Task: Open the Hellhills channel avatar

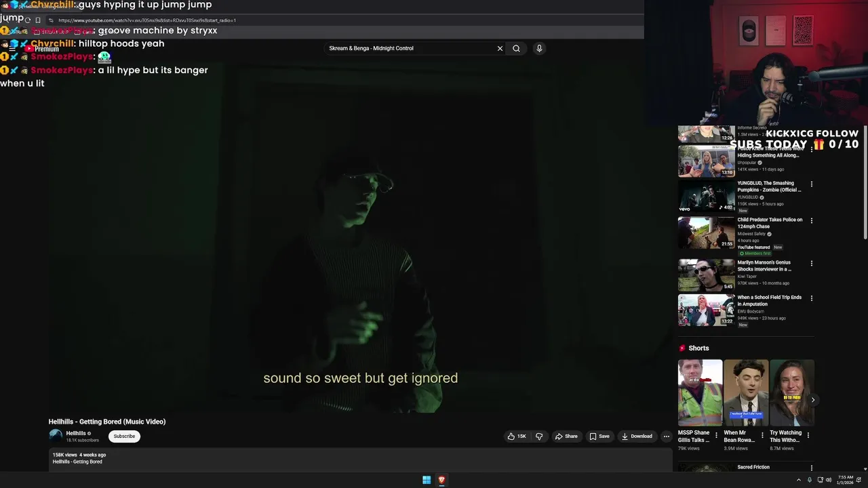Action: pyautogui.click(x=56, y=436)
